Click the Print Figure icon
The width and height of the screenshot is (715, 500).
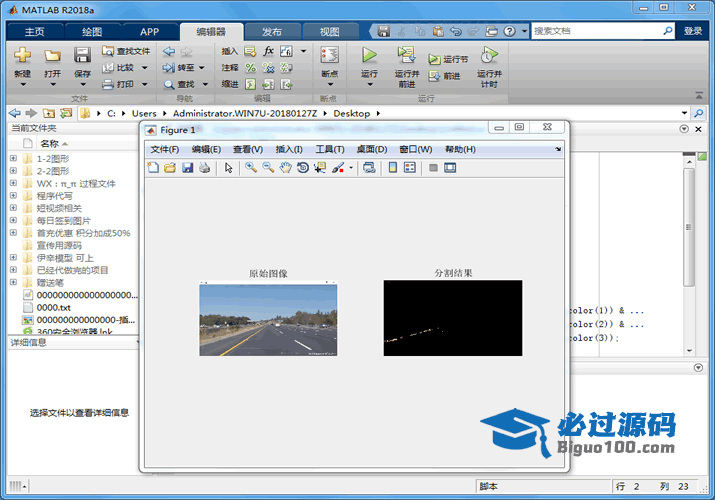pyautogui.click(x=204, y=168)
